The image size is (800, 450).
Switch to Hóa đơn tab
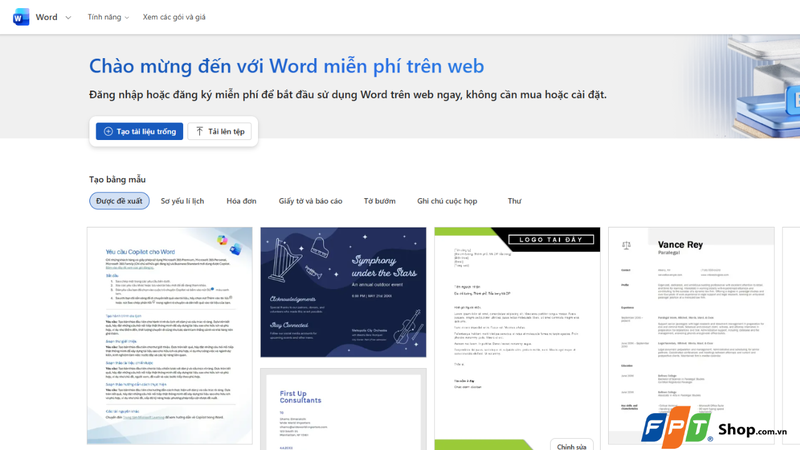[x=241, y=201]
